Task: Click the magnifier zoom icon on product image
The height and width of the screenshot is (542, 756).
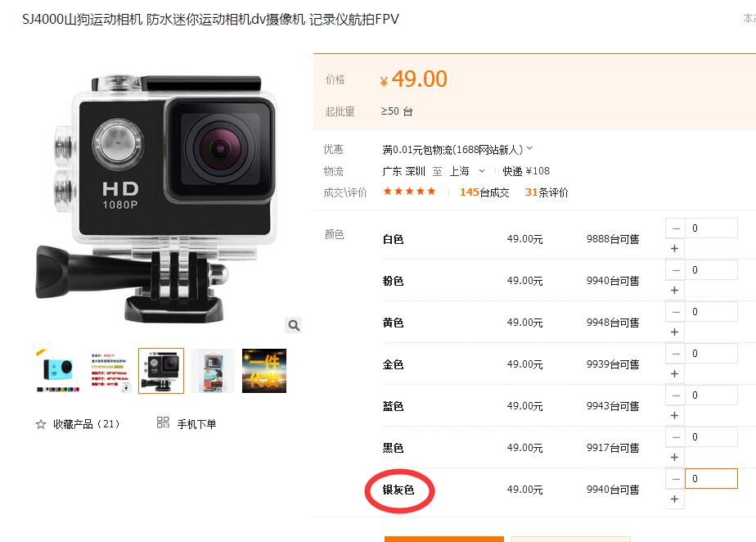Action: click(x=293, y=325)
